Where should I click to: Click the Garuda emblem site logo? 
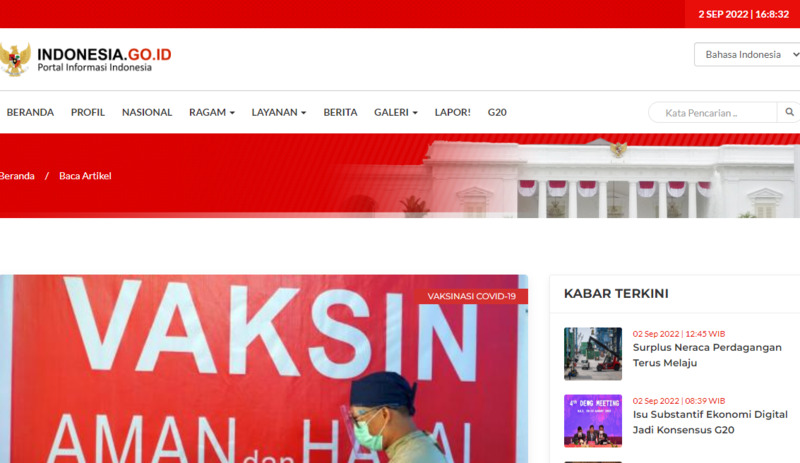point(15,59)
